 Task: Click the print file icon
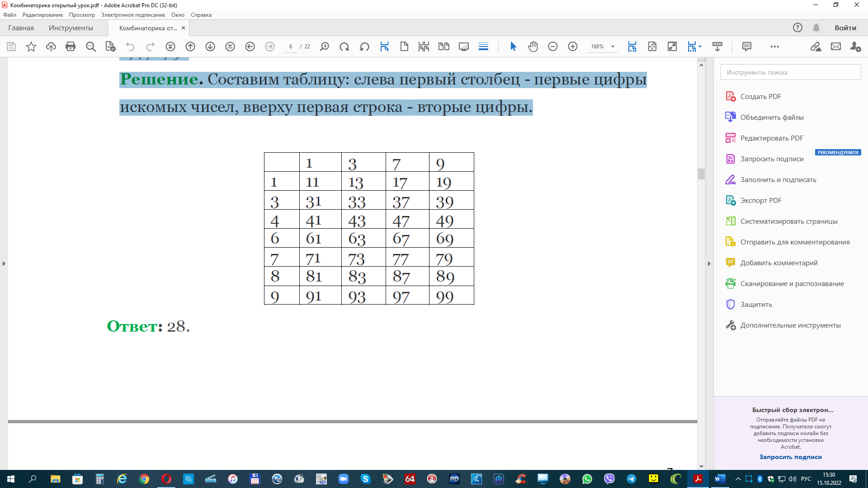point(71,47)
